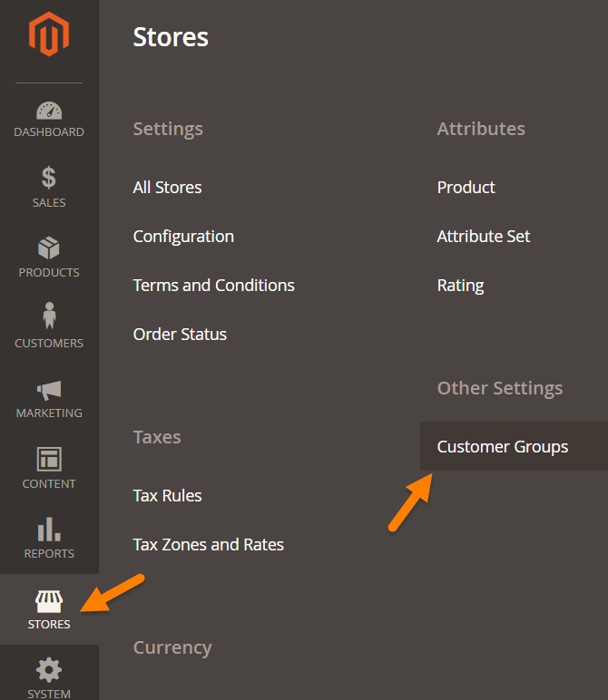The width and height of the screenshot is (608, 700).
Task: Open Tax Rules page
Action: [167, 496]
